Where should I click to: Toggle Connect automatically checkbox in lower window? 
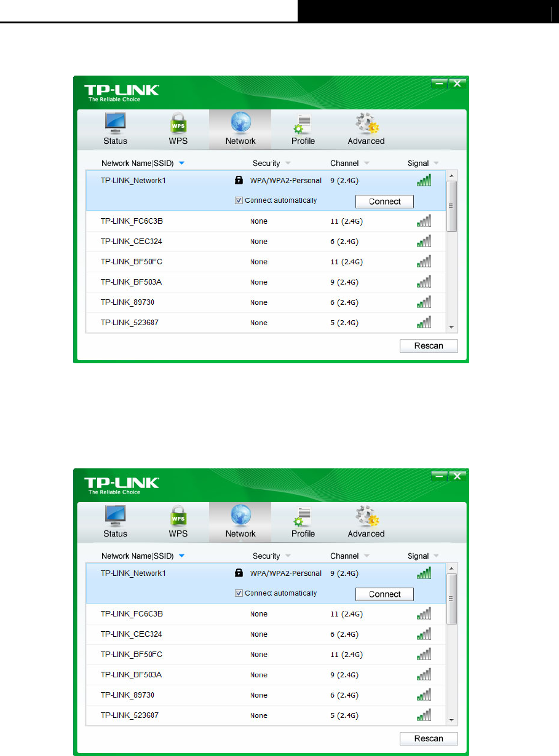coord(239,593)
